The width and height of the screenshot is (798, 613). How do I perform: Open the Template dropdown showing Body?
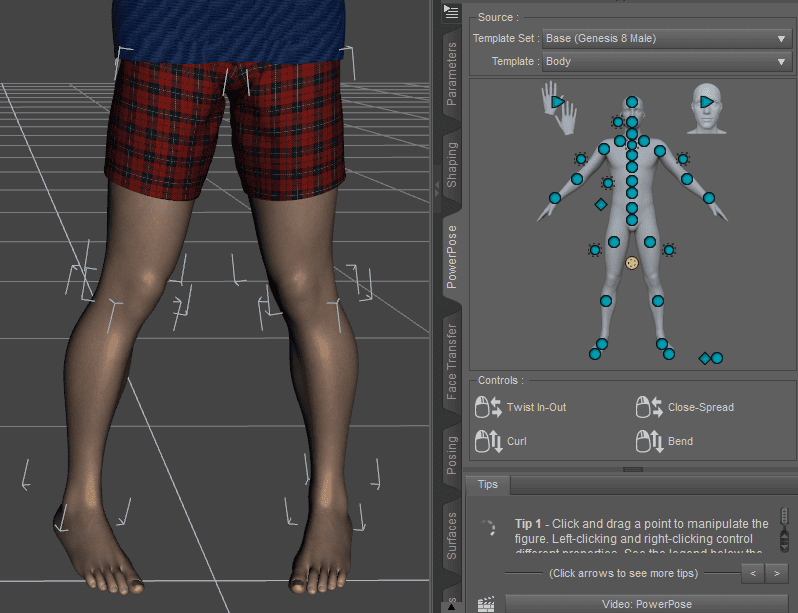667,61
